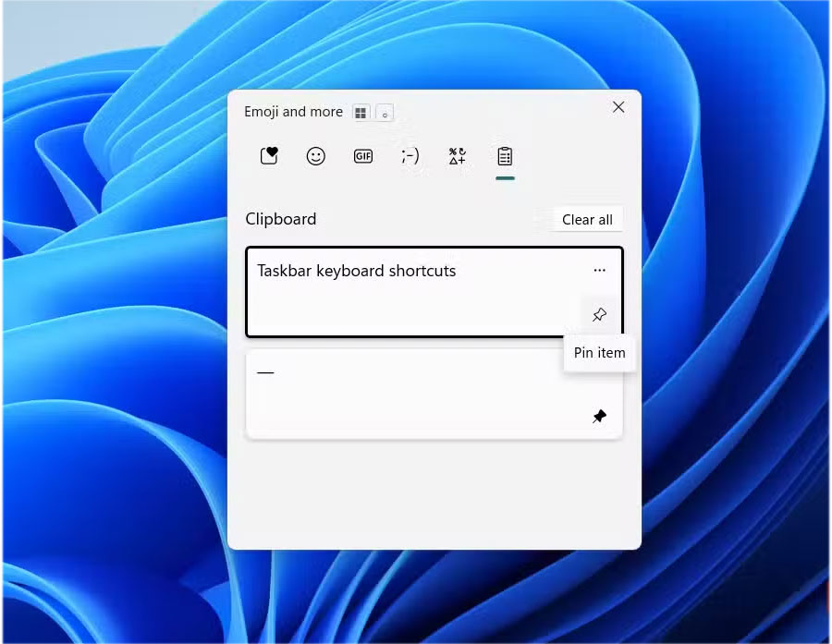Click the Clipboard section heading
This screenshot has height=644, width=832.
coord(281,219)
